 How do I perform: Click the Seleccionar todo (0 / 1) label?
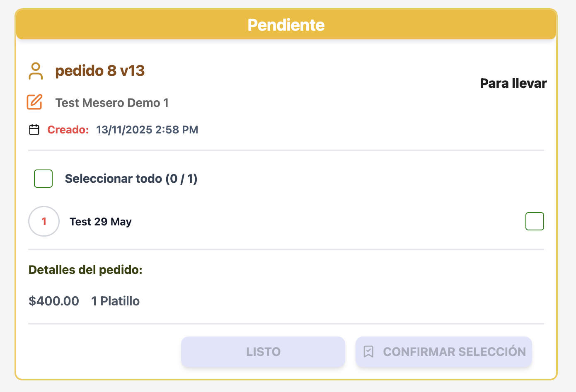coord(131,179)
